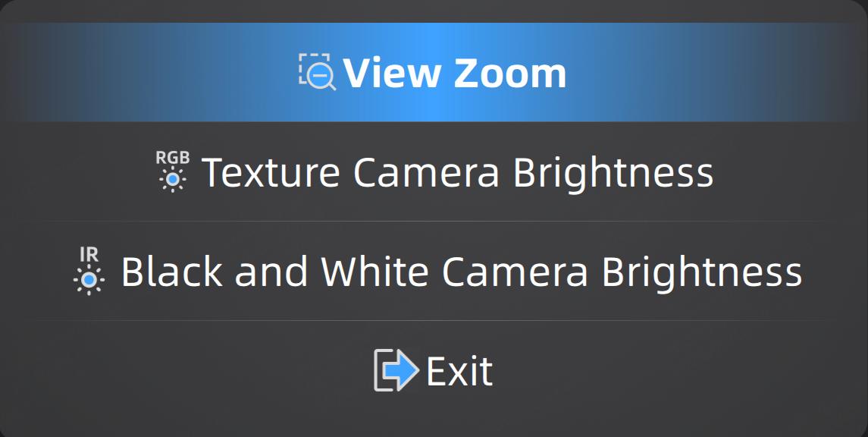Select the Exit menu item
This screenshot has height=437, width=868.
point(434,371)
